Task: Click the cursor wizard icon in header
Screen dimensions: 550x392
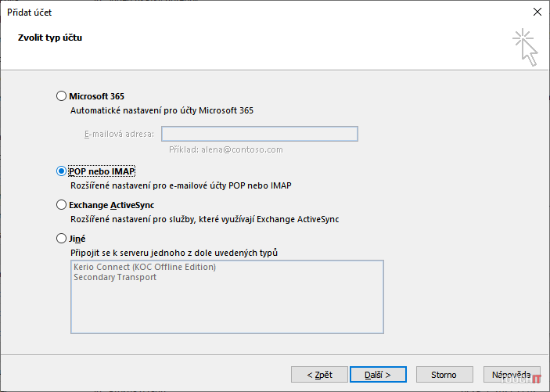Action: tap(526, 47)
